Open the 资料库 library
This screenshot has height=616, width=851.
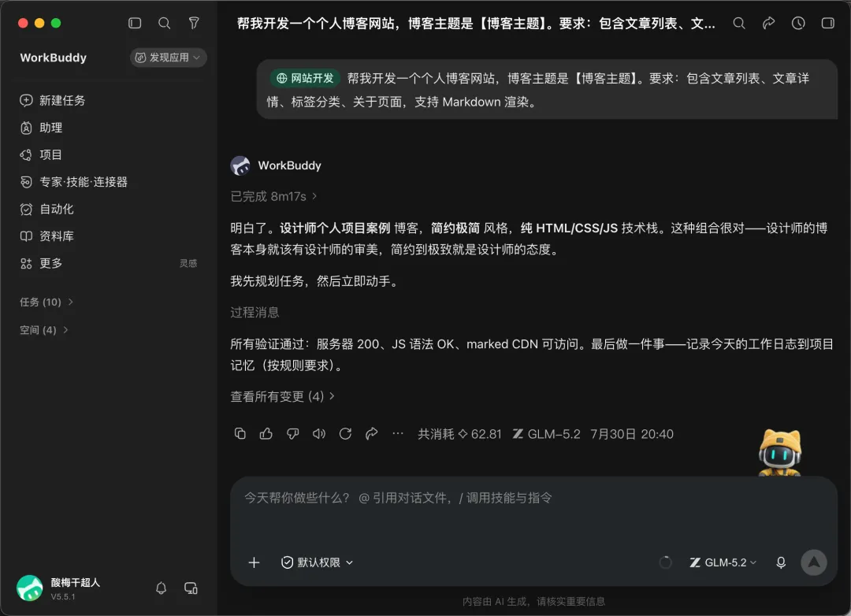point(46,236)
